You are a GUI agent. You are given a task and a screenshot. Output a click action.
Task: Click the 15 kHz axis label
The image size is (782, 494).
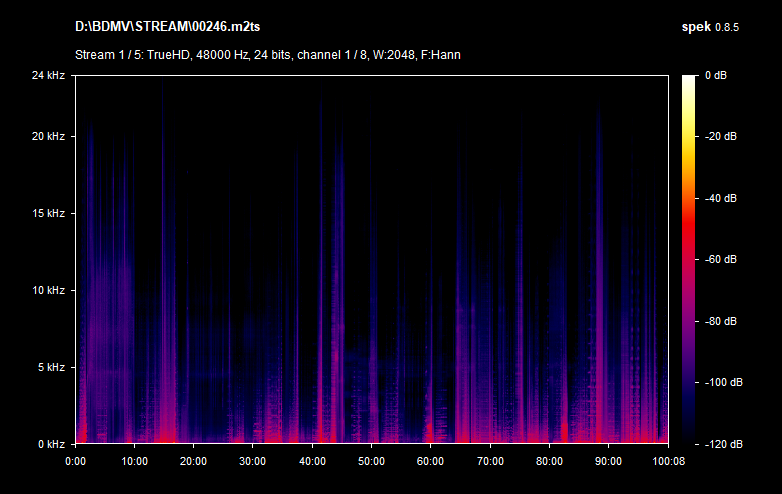48,213
